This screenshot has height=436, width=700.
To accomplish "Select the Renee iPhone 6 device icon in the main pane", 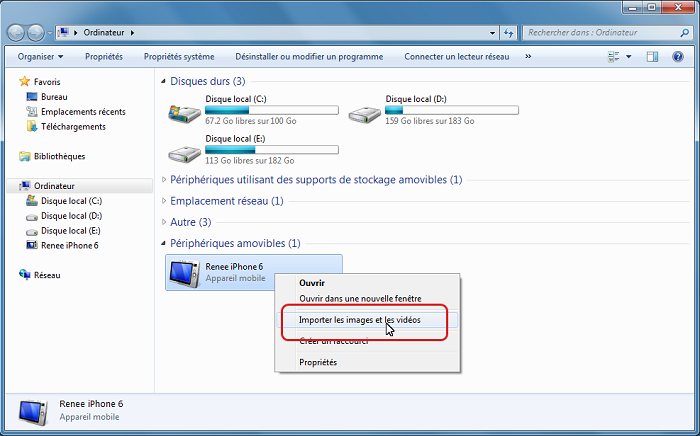I will point(184,273).
